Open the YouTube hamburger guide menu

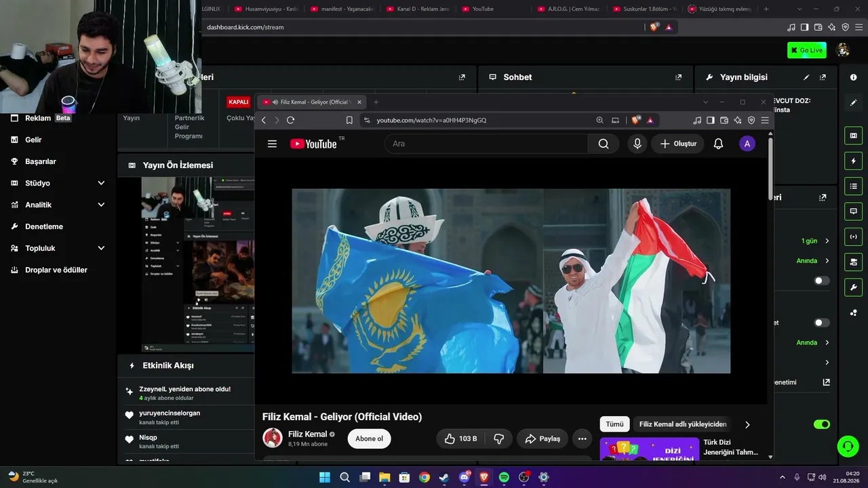(x=272, y=144)
